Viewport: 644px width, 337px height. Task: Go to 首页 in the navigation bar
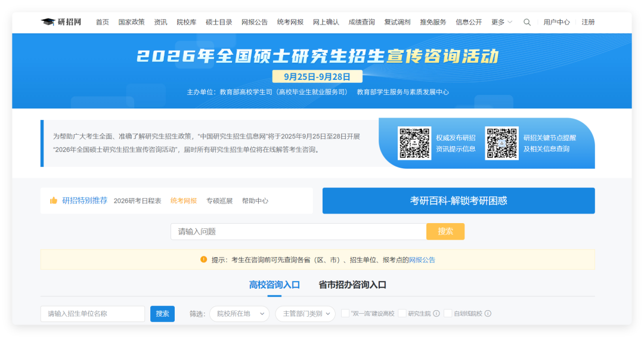(x=103, y=22)
